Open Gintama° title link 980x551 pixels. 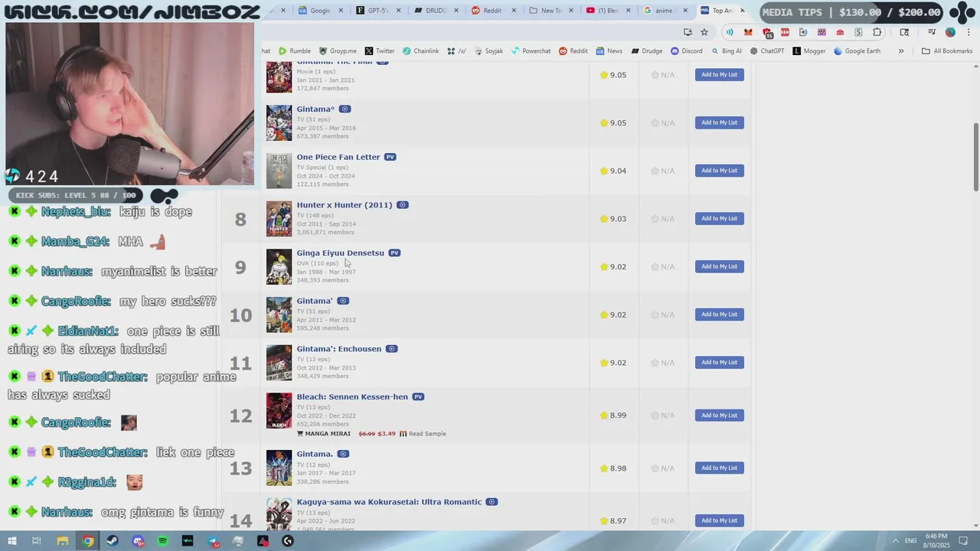(315, 109)
